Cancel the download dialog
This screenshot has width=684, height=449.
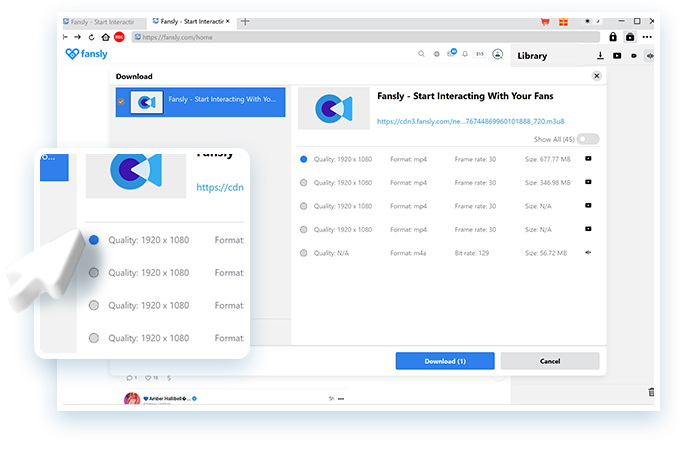(550, 361)
